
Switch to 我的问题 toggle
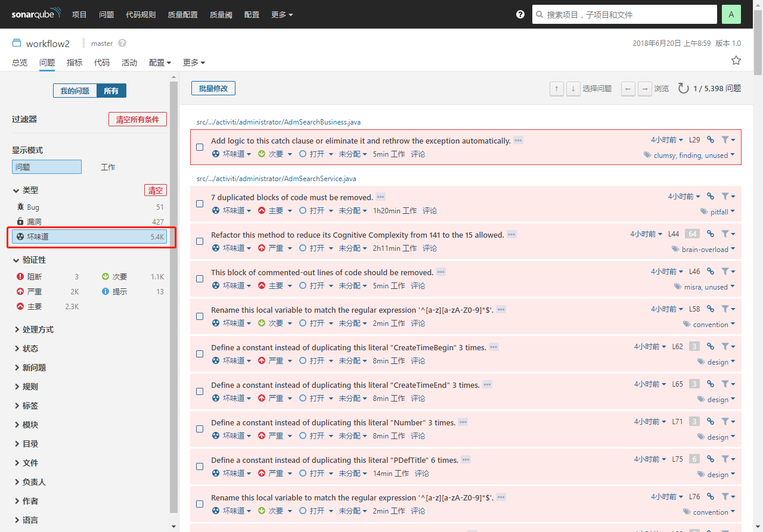(75, 91)
